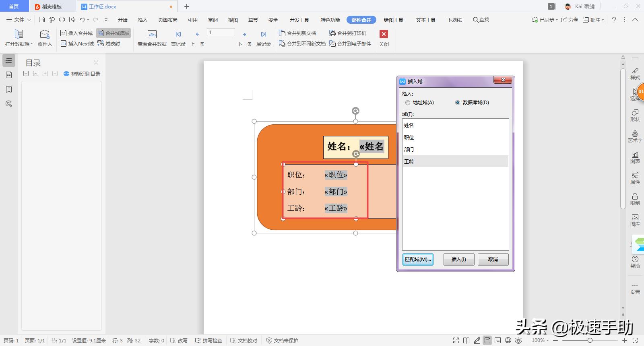Select 工龄 in the field list
This screenshot has width=644, height=346.
pos(455,161)
